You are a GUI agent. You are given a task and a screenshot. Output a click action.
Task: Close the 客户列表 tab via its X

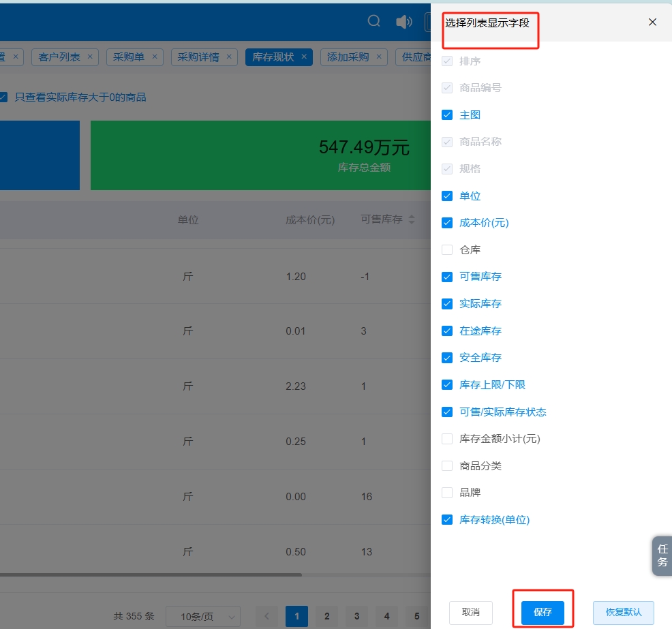pyautogui.click(x=90, y=57)
